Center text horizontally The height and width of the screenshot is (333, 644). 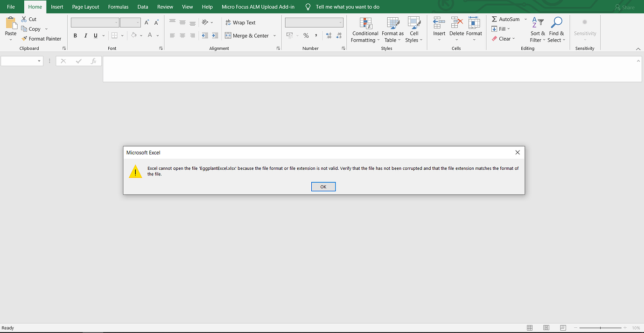[182, 35]
